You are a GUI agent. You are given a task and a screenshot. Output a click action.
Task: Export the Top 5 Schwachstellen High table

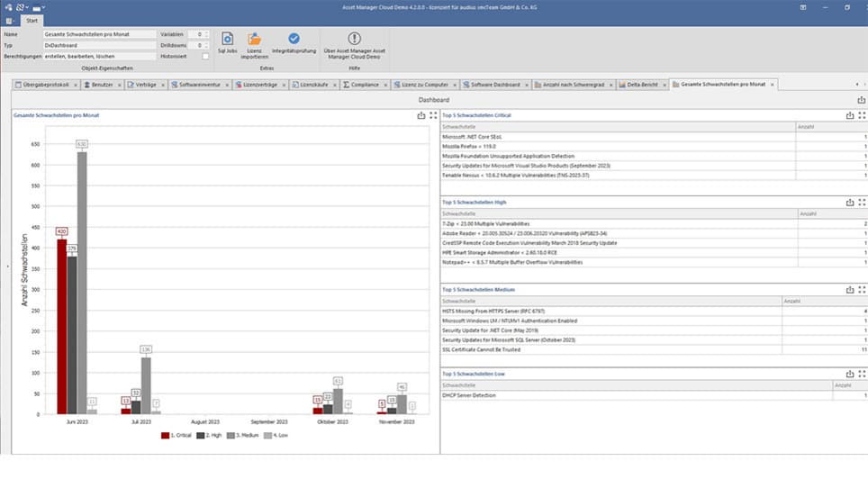[x=850, y=202]
